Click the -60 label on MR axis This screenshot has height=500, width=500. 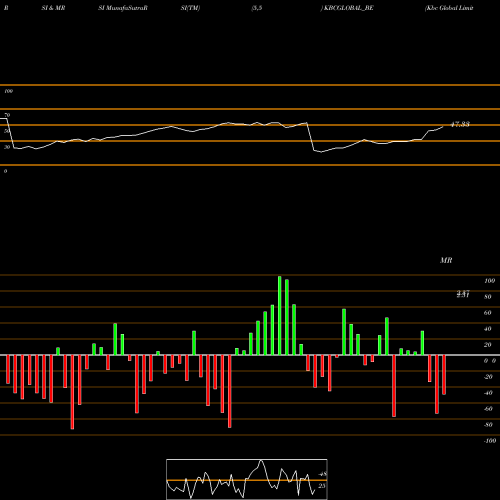tap(488, 409)
